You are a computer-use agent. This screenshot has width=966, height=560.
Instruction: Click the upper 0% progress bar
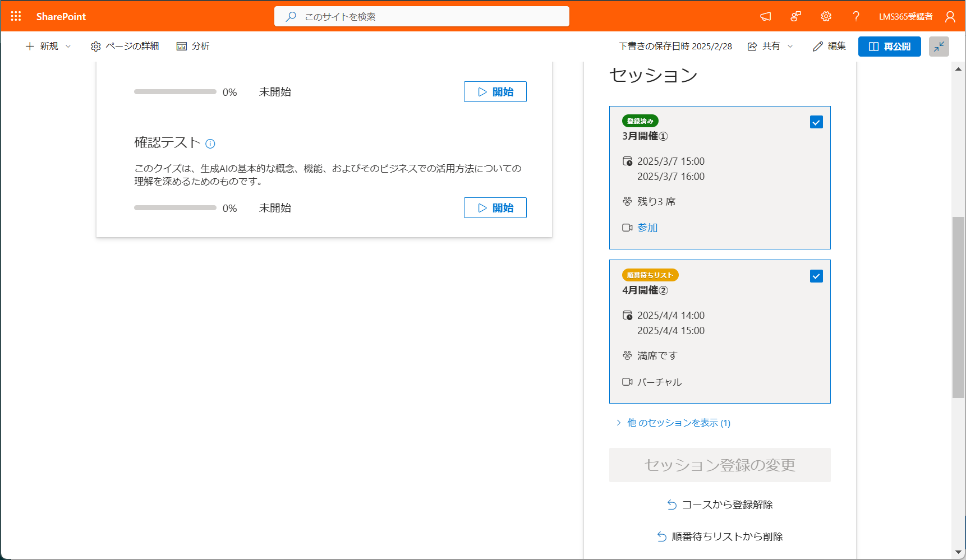click(x=175, y=92)
